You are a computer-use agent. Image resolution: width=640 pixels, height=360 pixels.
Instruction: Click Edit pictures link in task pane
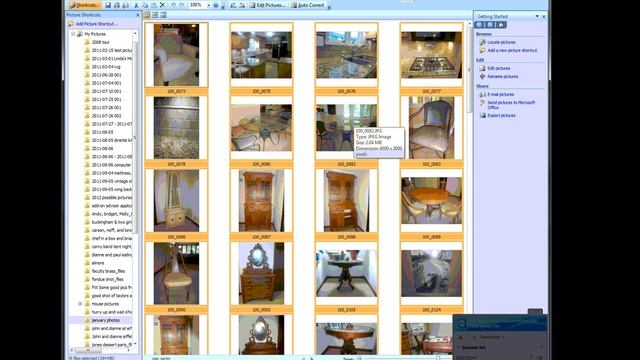click(x=498, y=68)
